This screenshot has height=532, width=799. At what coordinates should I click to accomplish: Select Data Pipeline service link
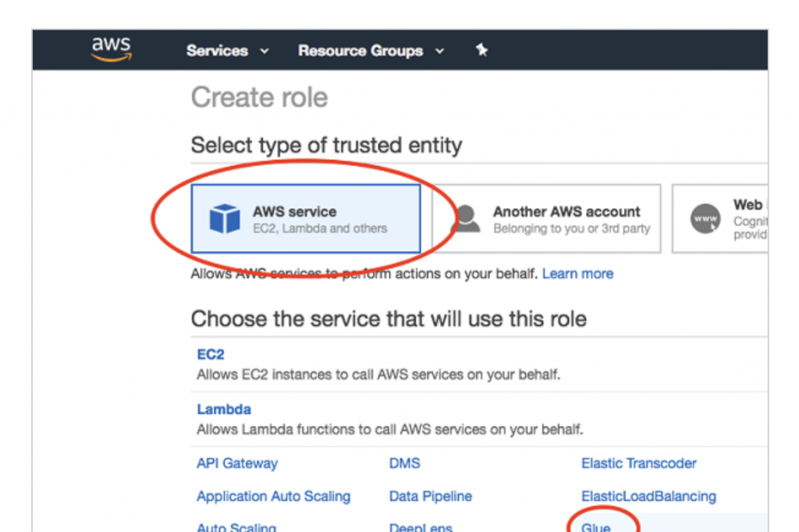pos(430,496)
